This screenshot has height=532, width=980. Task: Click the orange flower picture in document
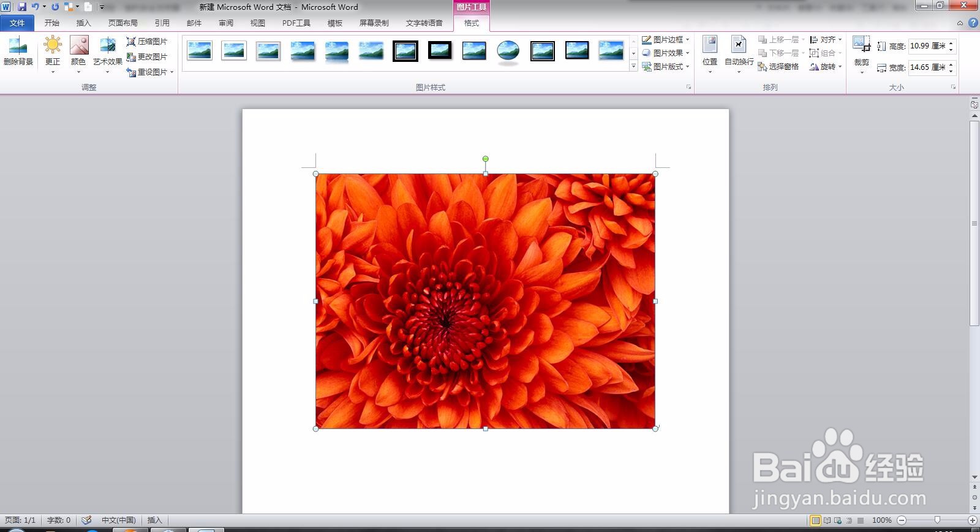(486, 301)
